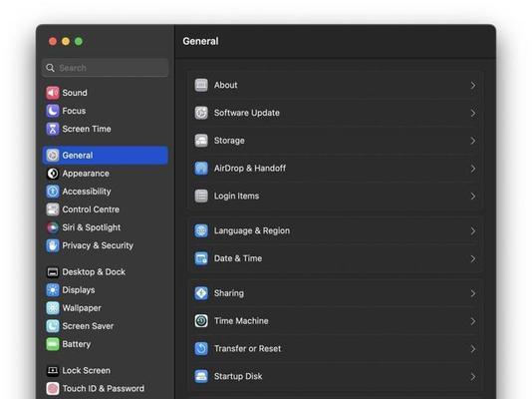
Task: Open Privacy & Security hand icon
Action: [53, 245]
